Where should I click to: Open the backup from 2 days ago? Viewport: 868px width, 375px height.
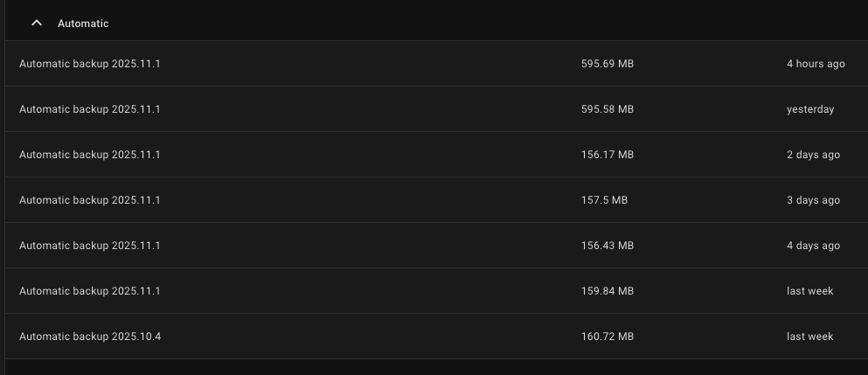pos(90,155)
